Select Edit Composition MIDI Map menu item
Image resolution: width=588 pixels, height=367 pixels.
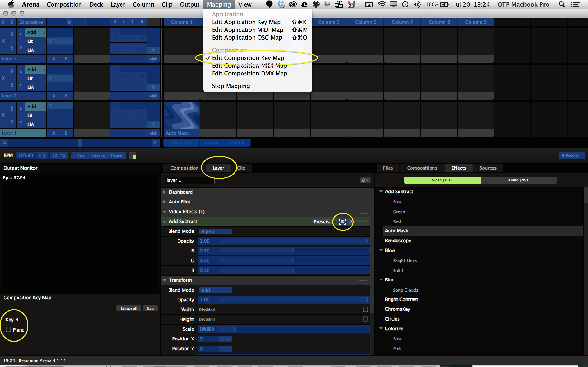(x=249, y=66)
